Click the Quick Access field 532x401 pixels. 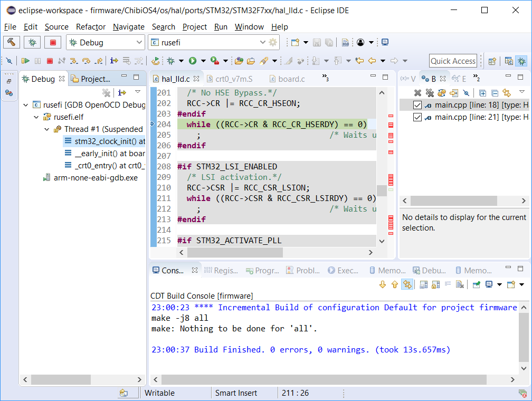click(x=452, y=61)
